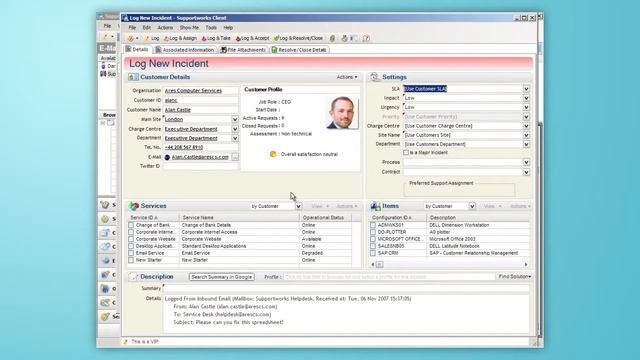Click the customer profile photo
The height and width of the screenshot is (360, 640).
(342, 113)
